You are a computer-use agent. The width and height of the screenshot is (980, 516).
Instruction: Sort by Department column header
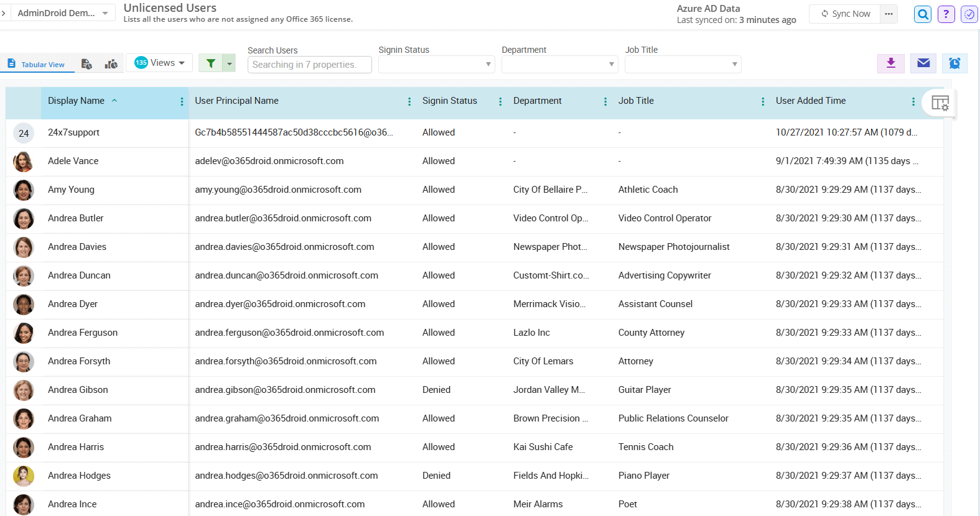[x=537, y=101]
